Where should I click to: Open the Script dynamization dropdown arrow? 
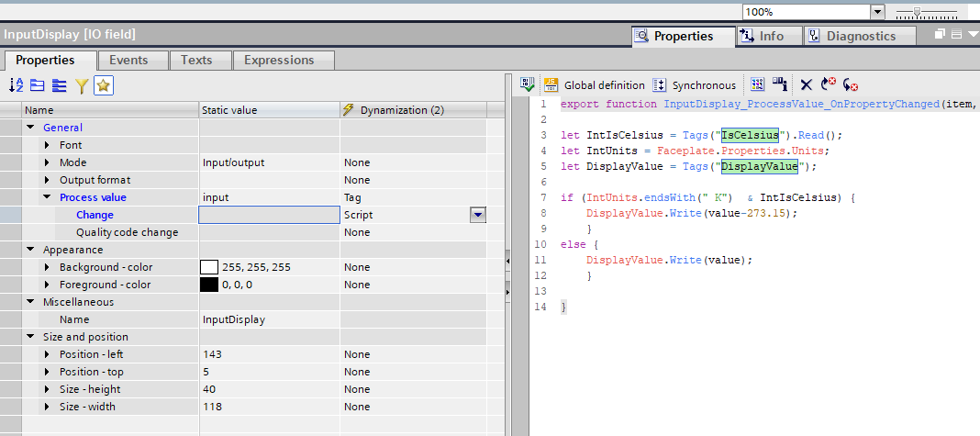(477, 215)
